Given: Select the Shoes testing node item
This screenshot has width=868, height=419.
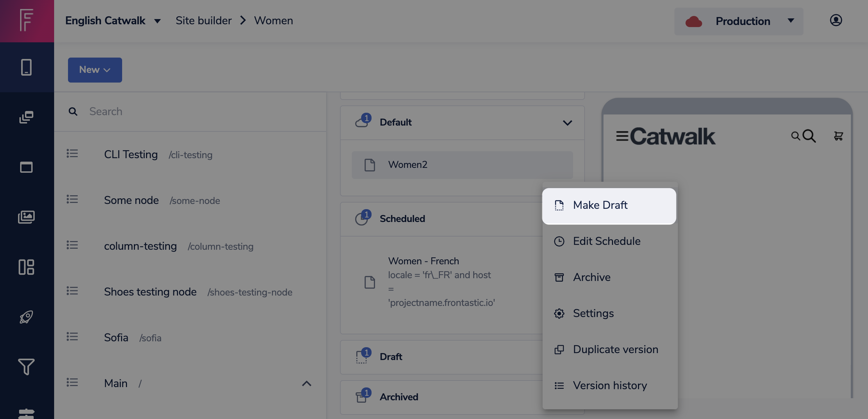Looking at the screenshot, I should (150, 292).
